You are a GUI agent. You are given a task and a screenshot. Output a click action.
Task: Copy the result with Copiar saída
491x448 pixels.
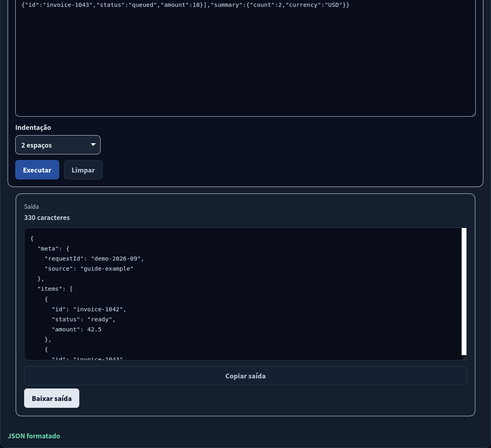click(x=245, y=376)
